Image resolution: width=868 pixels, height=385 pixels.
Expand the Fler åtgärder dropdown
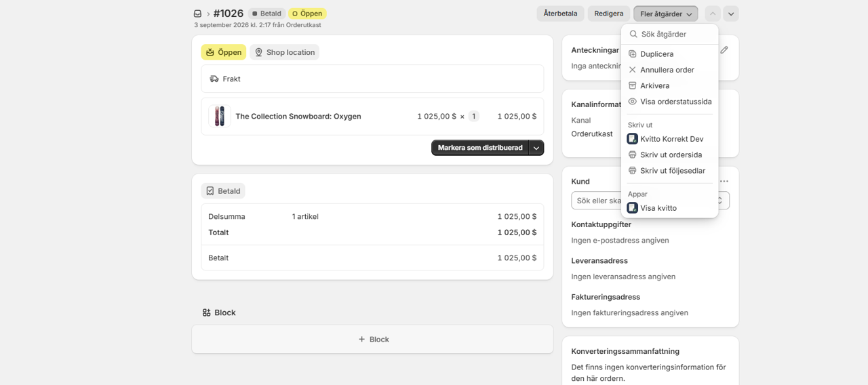click(x=666, y=14)
